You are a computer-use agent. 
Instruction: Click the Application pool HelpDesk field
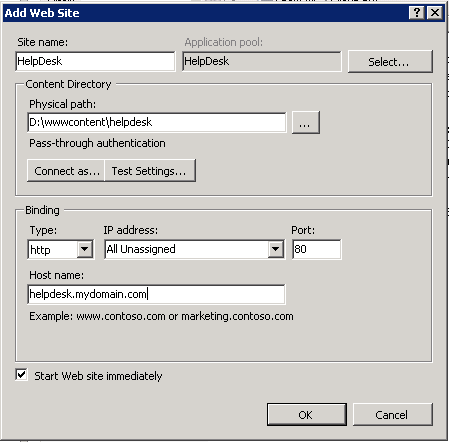(262, 61)
